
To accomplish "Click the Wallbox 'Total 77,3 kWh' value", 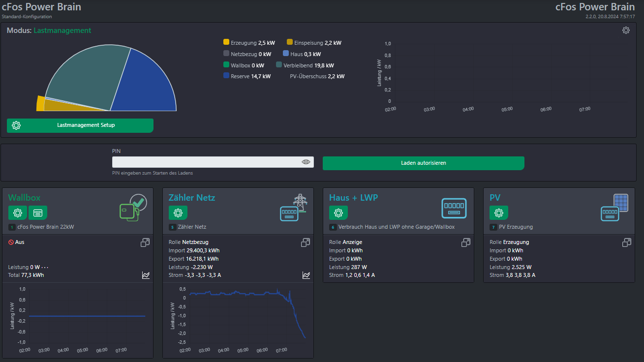I will click(x=26, y=275).
